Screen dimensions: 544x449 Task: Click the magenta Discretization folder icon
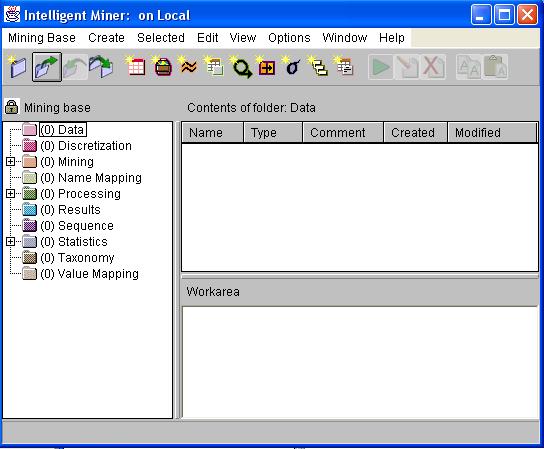29,146
